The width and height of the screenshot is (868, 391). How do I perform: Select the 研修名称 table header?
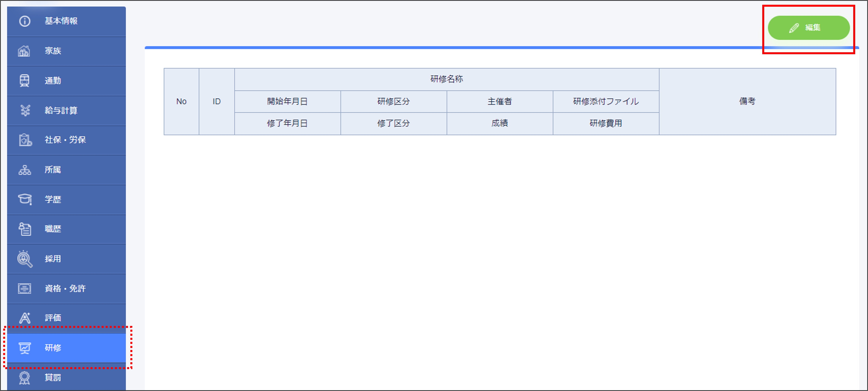pyautogui.click(x=446, y=79)
